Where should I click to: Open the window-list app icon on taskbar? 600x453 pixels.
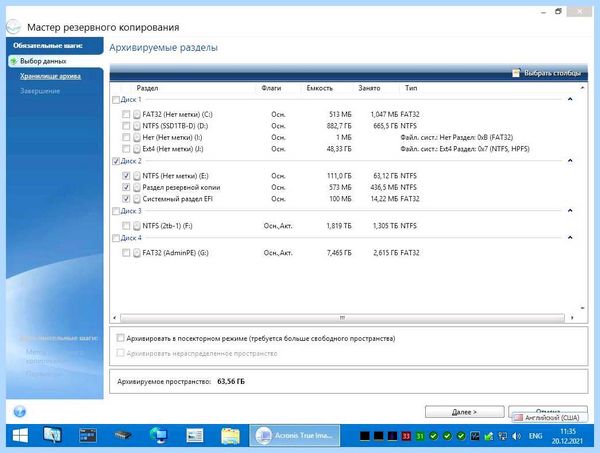(195, 435)
